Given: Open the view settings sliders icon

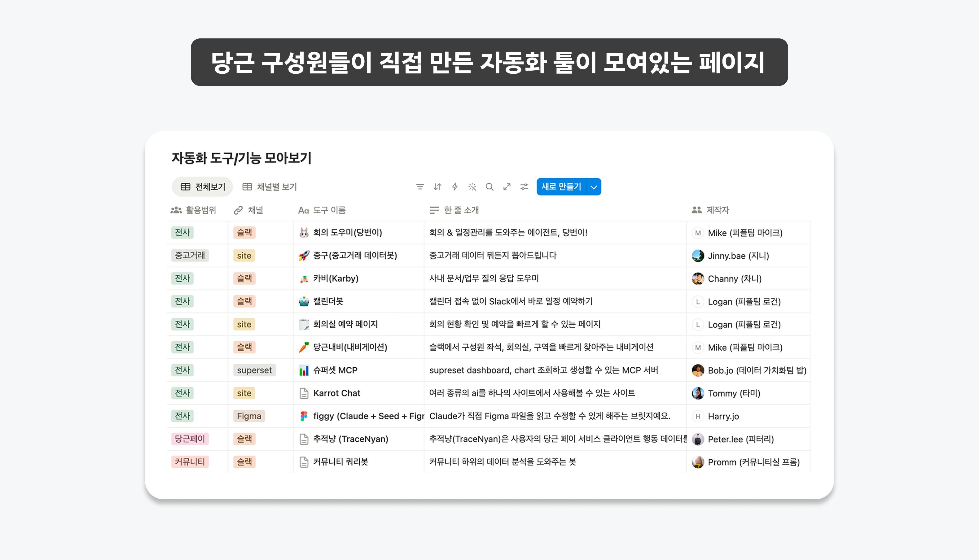Looking at the screenshot, I should (x=524, y=187).
